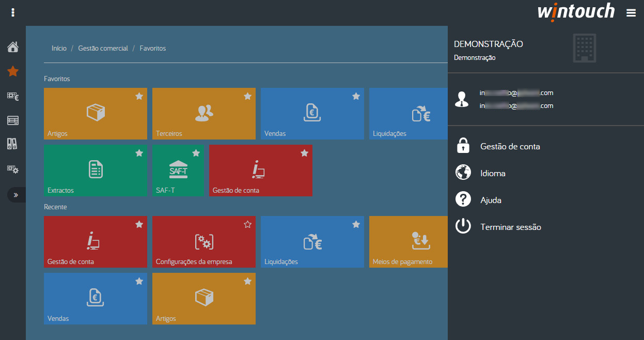The height and width of the screenshot is (340, 644).
Task: Go to Gestão comercial breadcrumb link
Action: [103, 48]
